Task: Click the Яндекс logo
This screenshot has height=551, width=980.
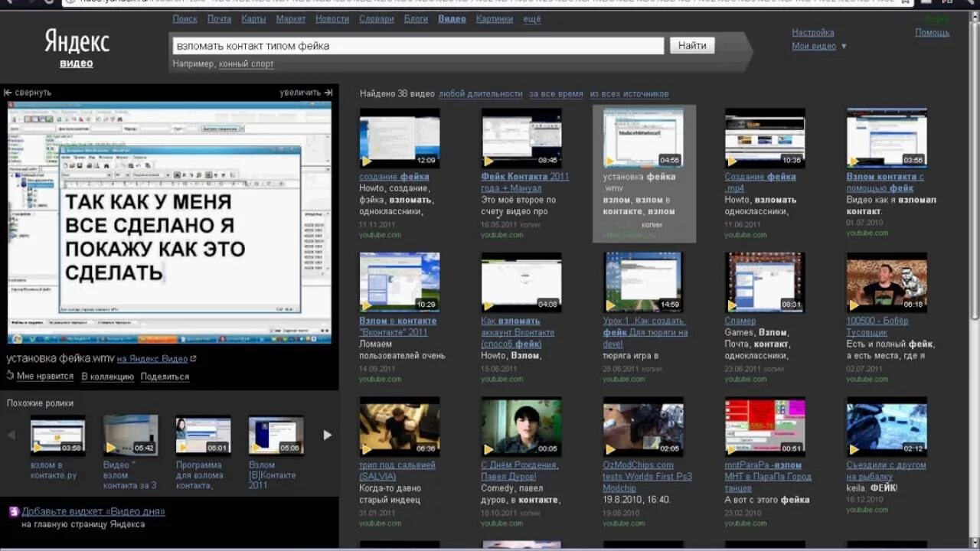Action: pos(77,41)
